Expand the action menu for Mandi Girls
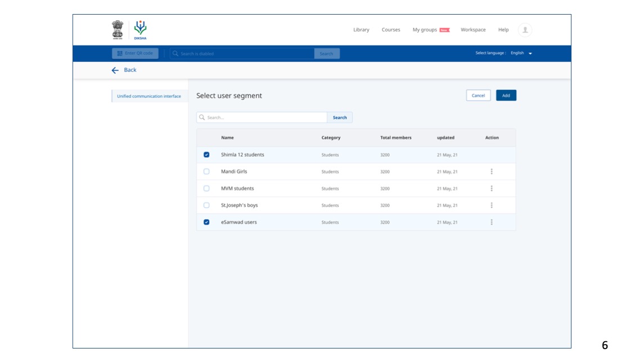Image resolution: width=644 pixels, height=362 pixels. [492, 171]
